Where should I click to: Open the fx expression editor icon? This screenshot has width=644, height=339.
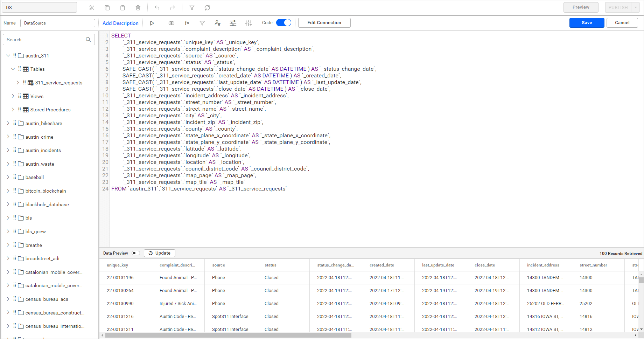coord(187,22)
